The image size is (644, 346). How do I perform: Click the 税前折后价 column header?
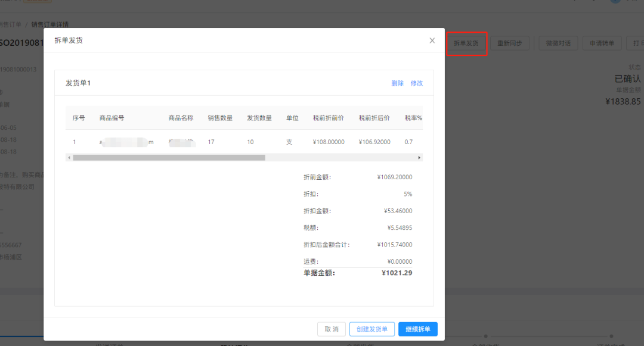click(374, 118)
